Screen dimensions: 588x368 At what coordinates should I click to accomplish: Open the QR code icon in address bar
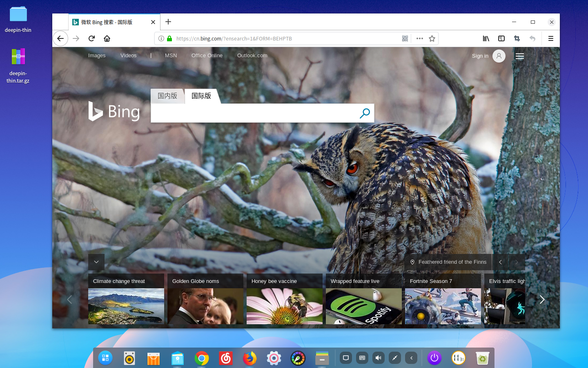pos(405,38)
